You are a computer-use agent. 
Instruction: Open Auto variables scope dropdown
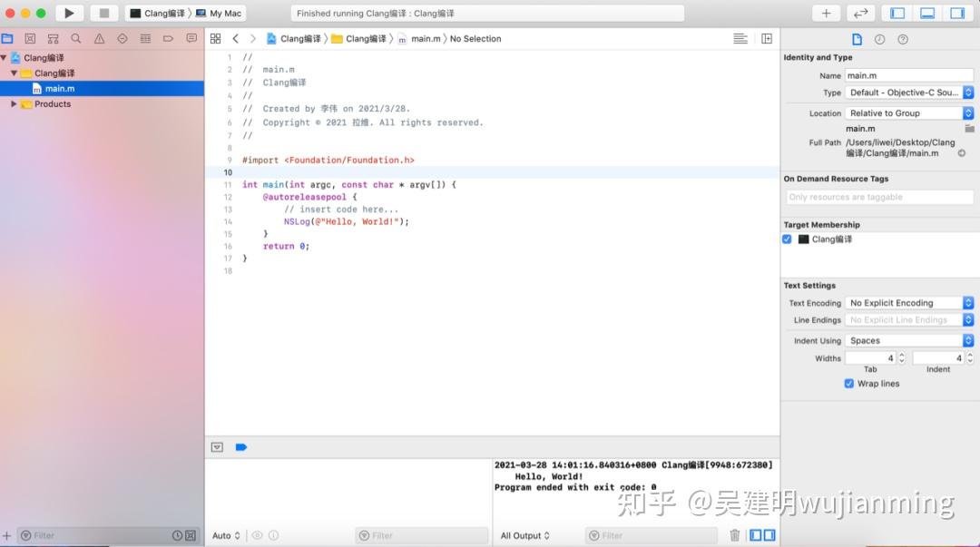[226, 536]
